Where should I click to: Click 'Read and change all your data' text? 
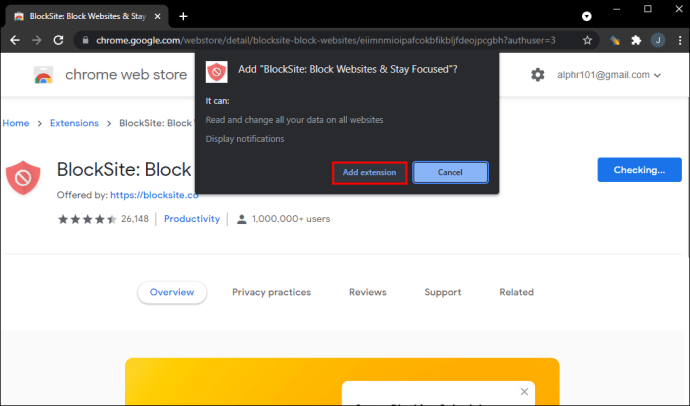click(294, 120)
